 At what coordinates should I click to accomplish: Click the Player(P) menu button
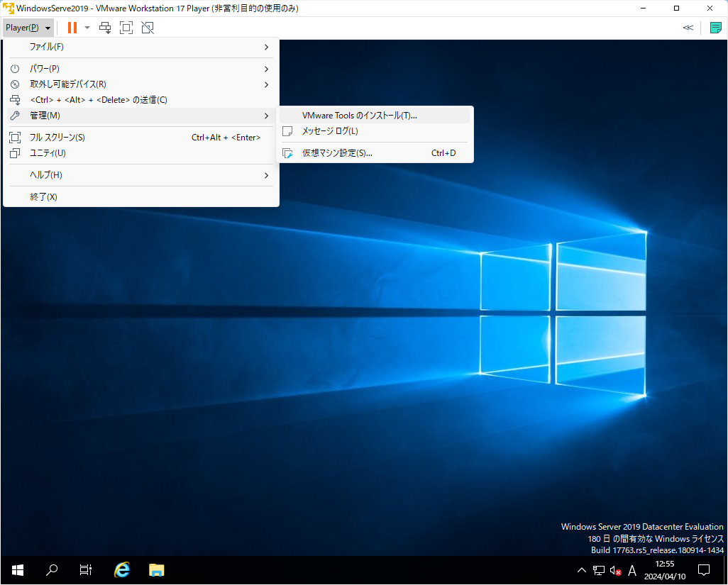click(28, 28)
